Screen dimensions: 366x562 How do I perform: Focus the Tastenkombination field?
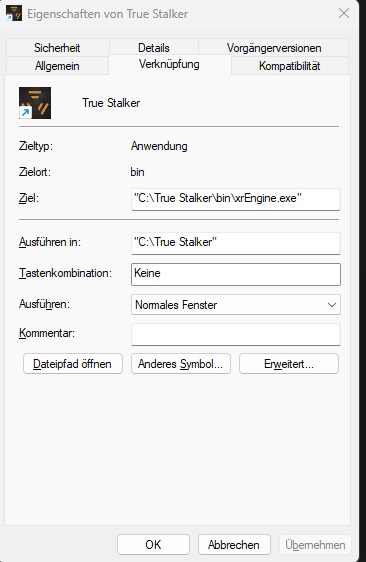tap(236, 274)
